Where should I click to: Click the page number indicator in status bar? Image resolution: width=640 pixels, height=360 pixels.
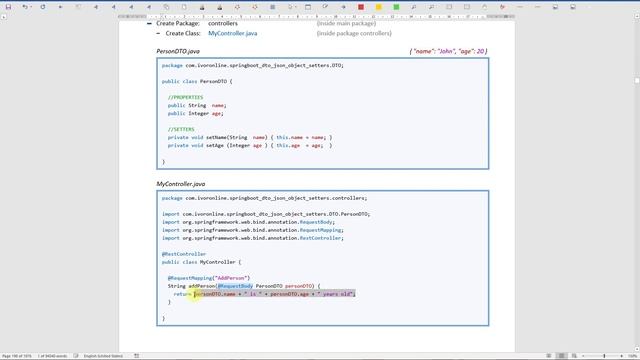tap(17, 356)
